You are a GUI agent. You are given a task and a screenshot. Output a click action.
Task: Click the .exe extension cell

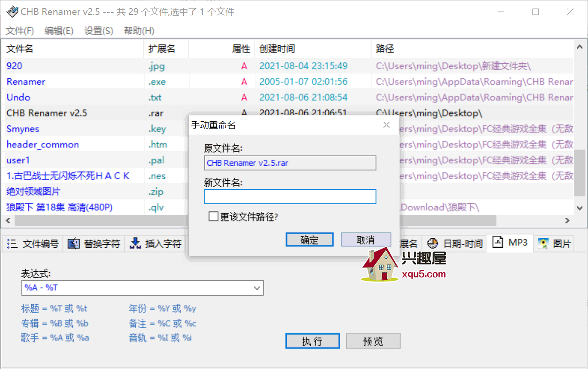tap(157, 82)
